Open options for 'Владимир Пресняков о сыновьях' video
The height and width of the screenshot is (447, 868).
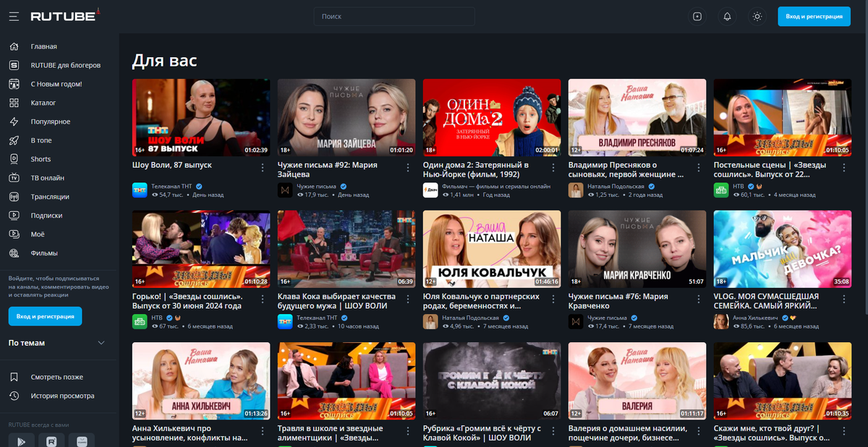699,167
